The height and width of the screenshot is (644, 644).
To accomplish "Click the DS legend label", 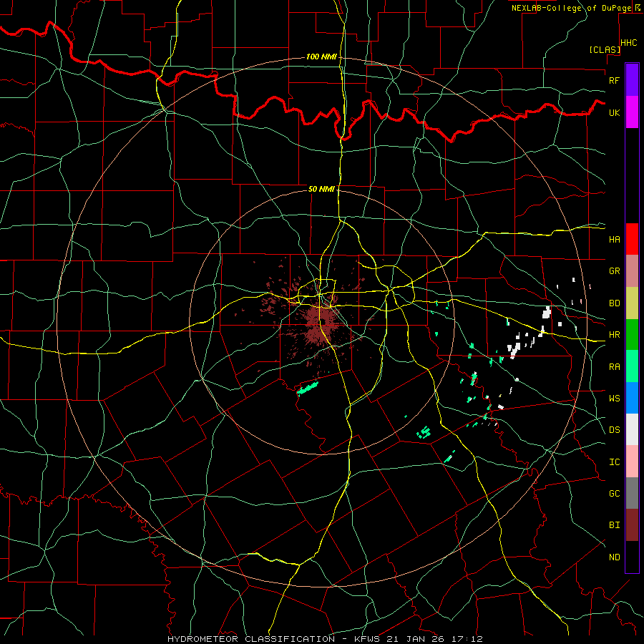I will point(614,429).
